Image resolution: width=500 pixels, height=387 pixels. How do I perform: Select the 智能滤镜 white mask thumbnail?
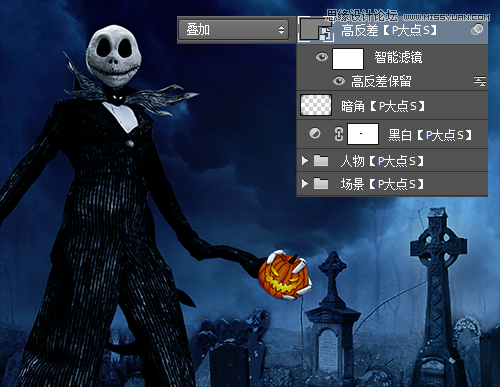click(x=348, y=59)
